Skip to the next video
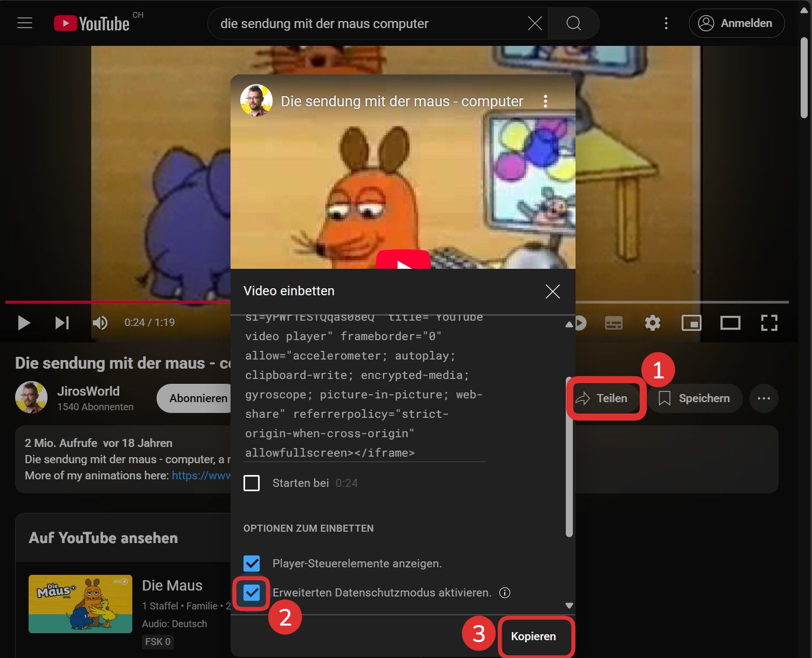This screenshot has height=658, width=812. (62, 323)
